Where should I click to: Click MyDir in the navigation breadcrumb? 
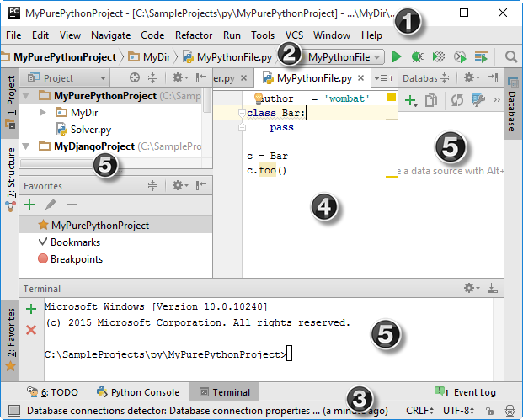pyautogui.click(x=149, y=57)
